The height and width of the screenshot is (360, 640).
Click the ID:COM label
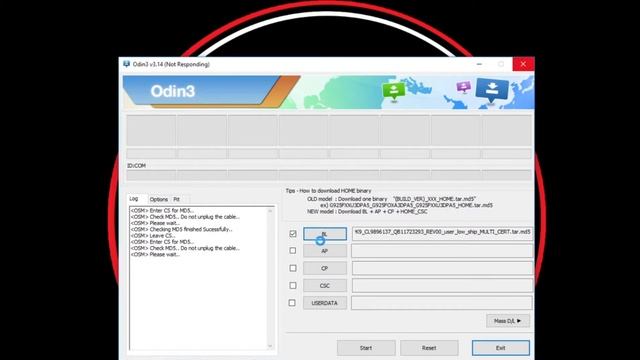click(136, 166)
